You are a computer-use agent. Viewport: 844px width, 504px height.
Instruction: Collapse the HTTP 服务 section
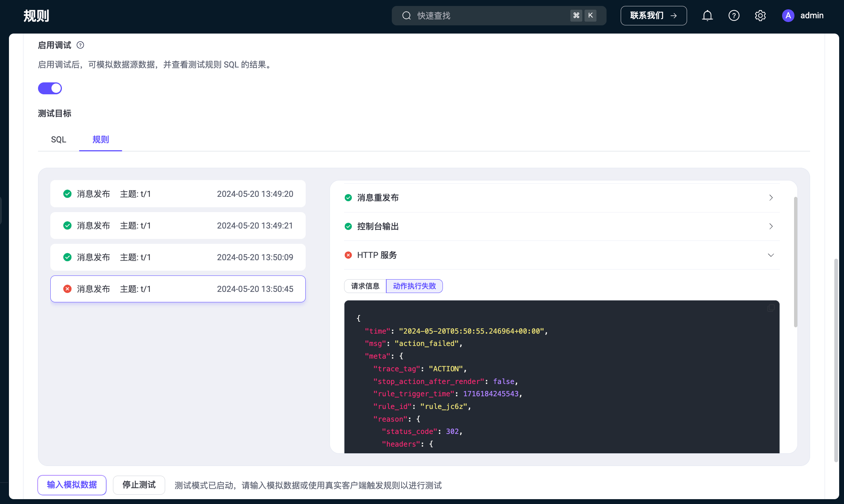click(771, 255)
